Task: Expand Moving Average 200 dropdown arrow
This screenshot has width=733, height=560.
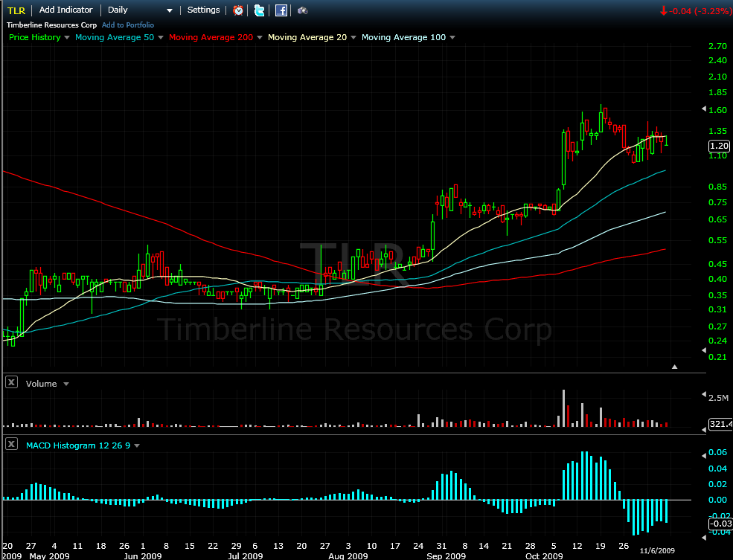Action: 260,37
